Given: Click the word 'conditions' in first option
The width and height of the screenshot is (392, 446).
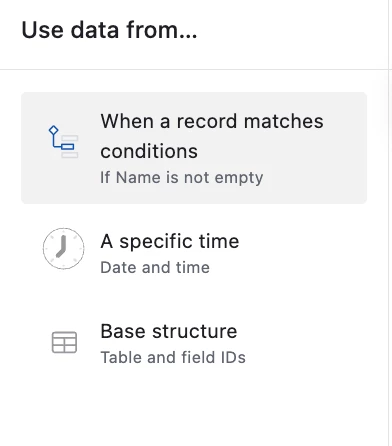Looking at the screenshot, I should (149, 151).
